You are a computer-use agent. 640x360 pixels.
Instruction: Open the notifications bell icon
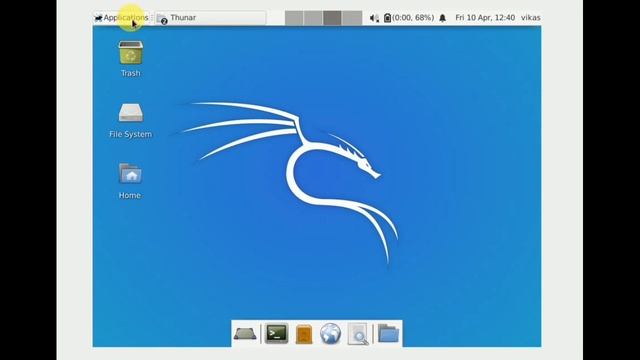point(442,18)
